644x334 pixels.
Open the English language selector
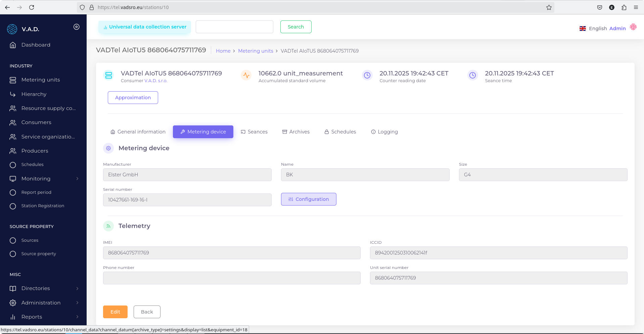point(593,29)
